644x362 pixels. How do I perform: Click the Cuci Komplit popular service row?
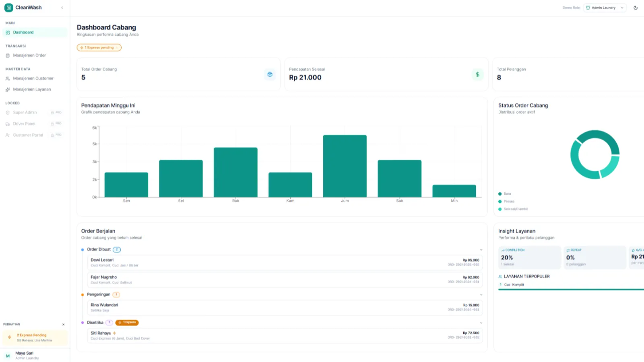pyautogui.click(x=571, y=286)
